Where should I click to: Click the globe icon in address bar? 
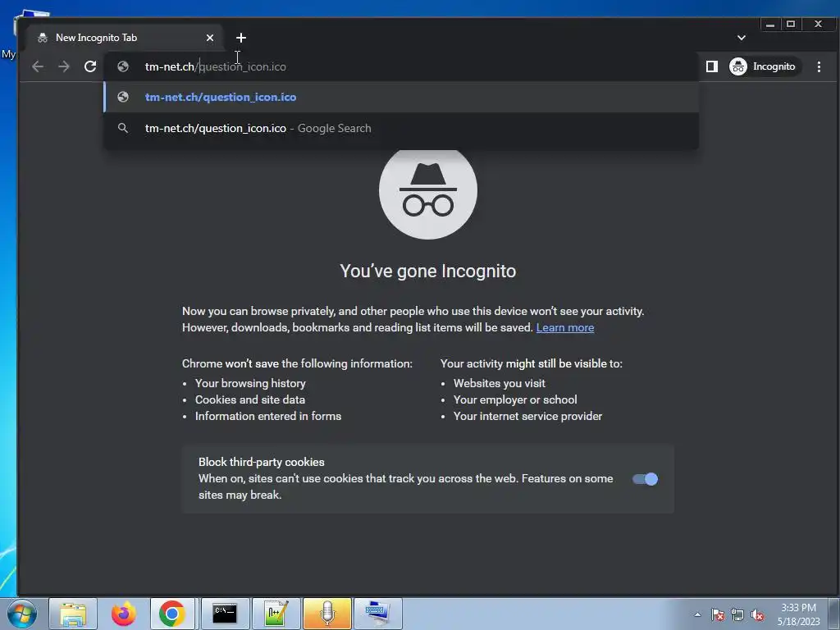click(123, 66)
